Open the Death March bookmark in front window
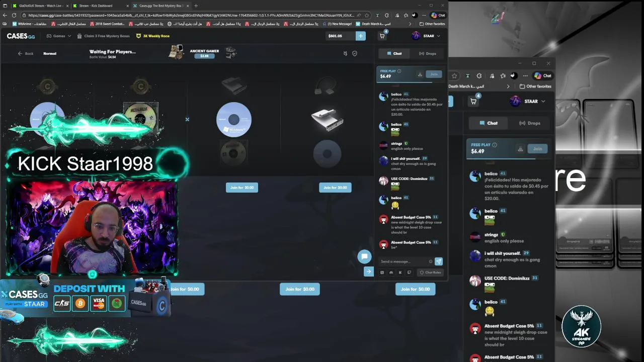This screenshot has width=644, height=362. (x=373, y=24)
